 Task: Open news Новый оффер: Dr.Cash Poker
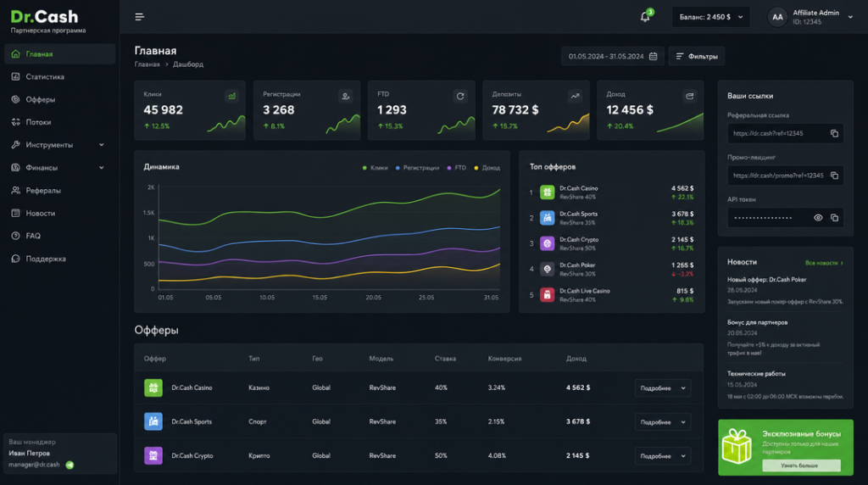766,280
